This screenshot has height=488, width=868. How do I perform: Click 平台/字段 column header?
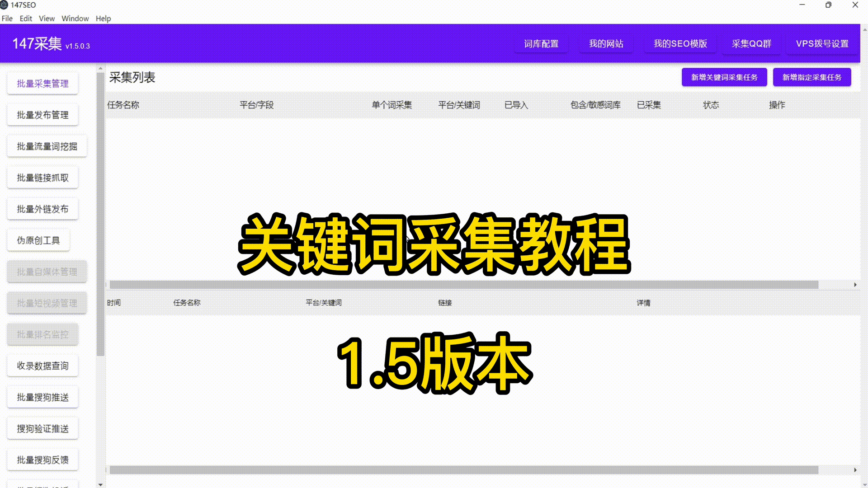[x=256, y=105]
